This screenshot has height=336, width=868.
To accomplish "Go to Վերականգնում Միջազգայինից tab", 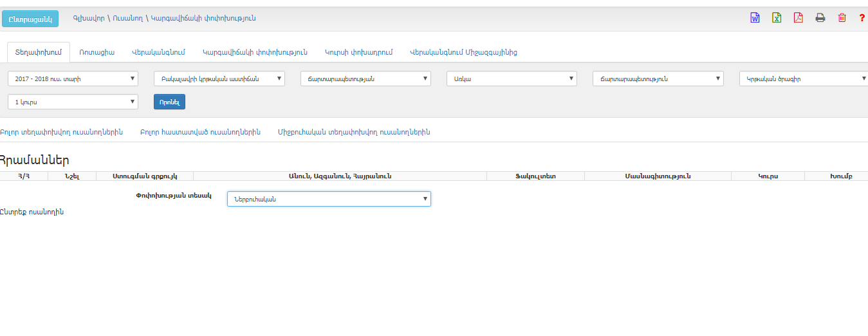I will [463, 52].
